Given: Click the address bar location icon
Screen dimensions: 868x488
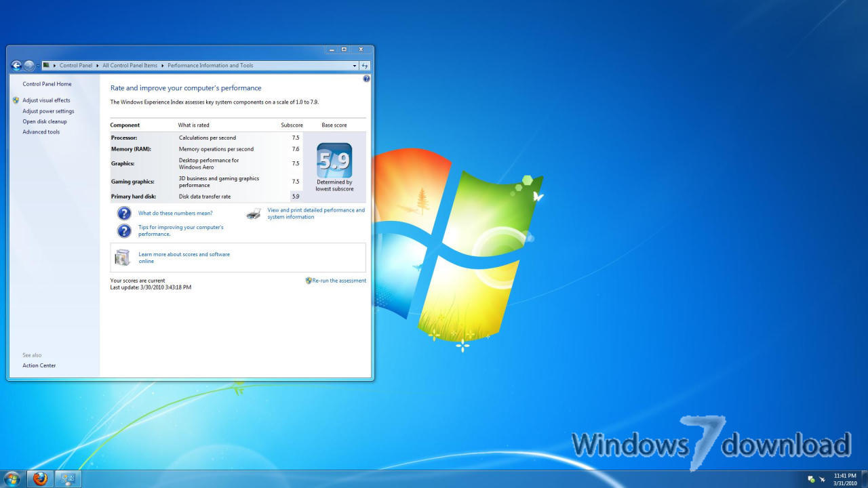Looking at the screenshot, I should [46, 66].
